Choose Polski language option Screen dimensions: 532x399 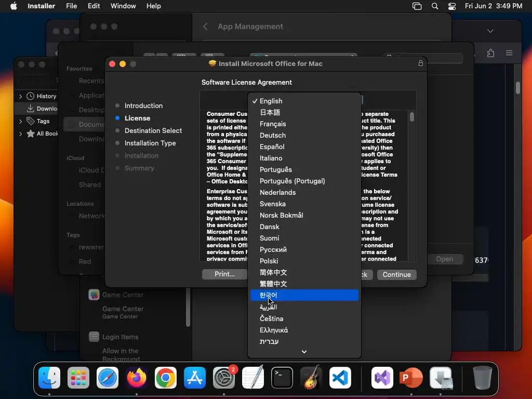coord(304,261)
